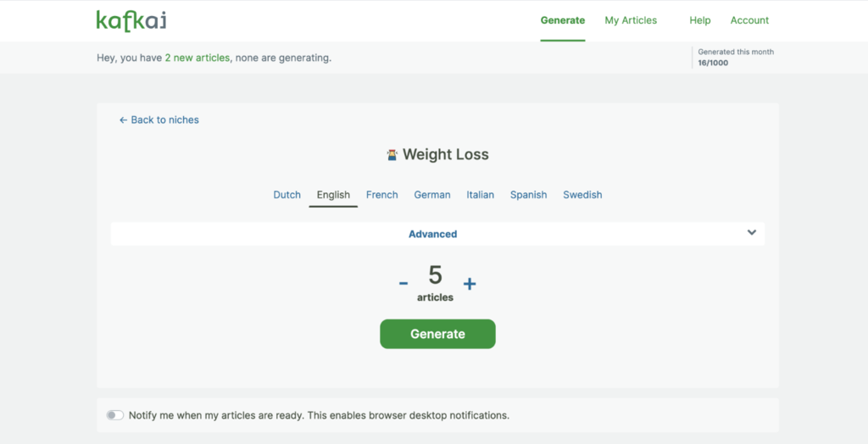Go to My Articles page
868x444 pixels.
pos(631,20)
